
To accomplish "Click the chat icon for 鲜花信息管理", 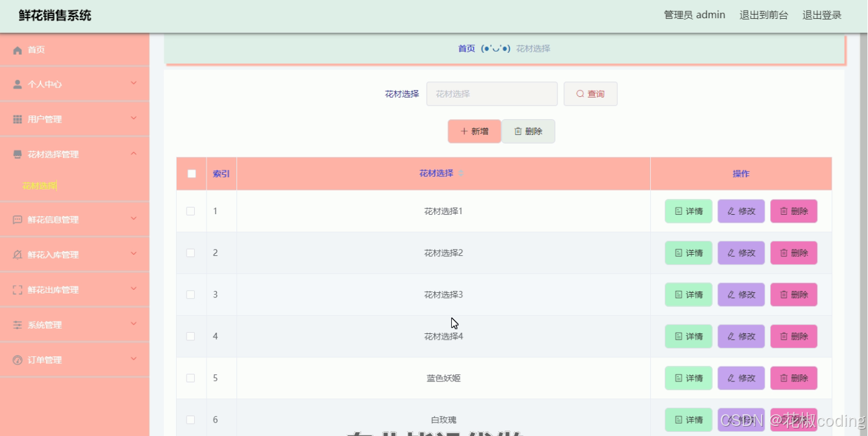I will (x=18, y=219).
